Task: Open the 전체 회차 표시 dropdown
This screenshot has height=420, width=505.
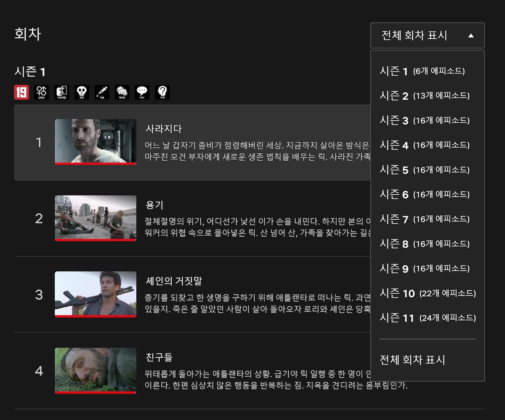Action: pos(421,36)
